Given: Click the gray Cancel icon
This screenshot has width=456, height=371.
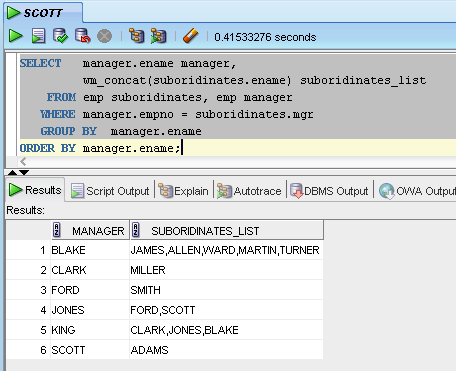Looking at the screenshot, I should (104, 36).
